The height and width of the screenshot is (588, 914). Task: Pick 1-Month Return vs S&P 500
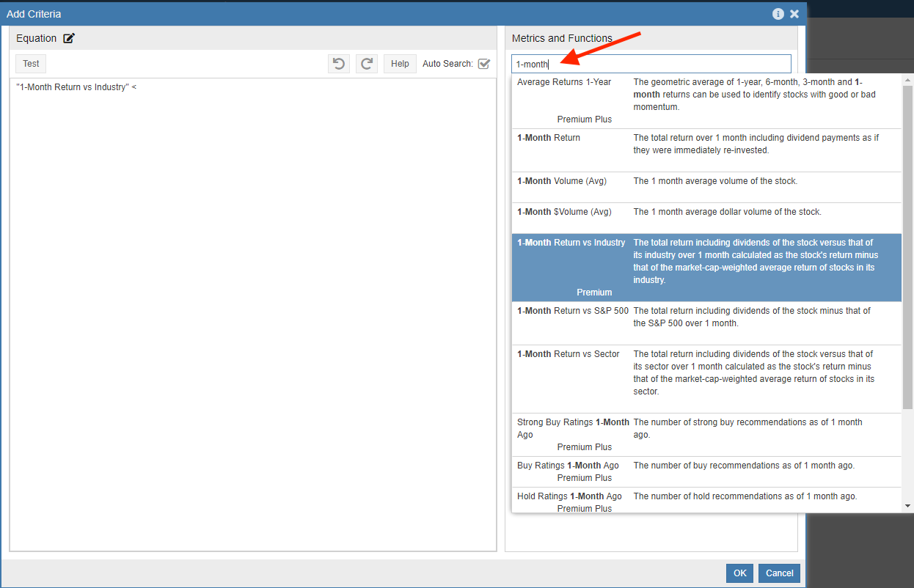pyautogui.click(x=573, y=311)
